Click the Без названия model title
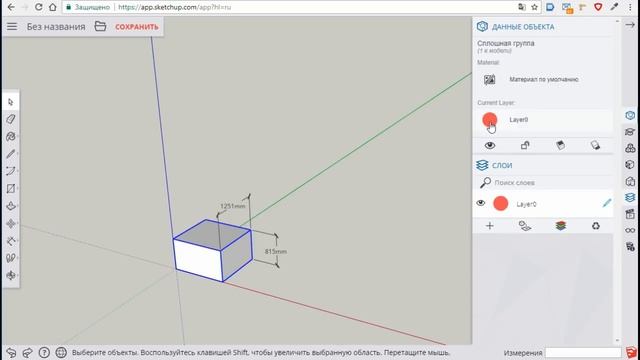 click(56, 27)
